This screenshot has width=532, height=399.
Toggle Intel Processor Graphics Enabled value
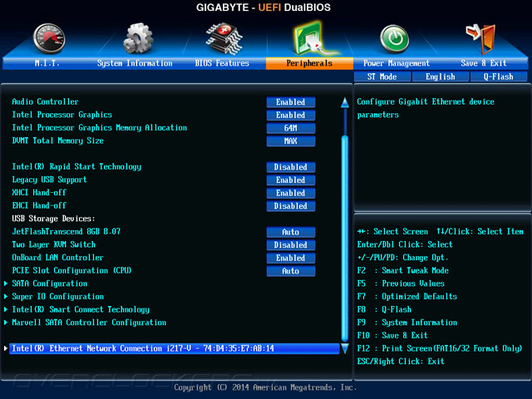291,115
